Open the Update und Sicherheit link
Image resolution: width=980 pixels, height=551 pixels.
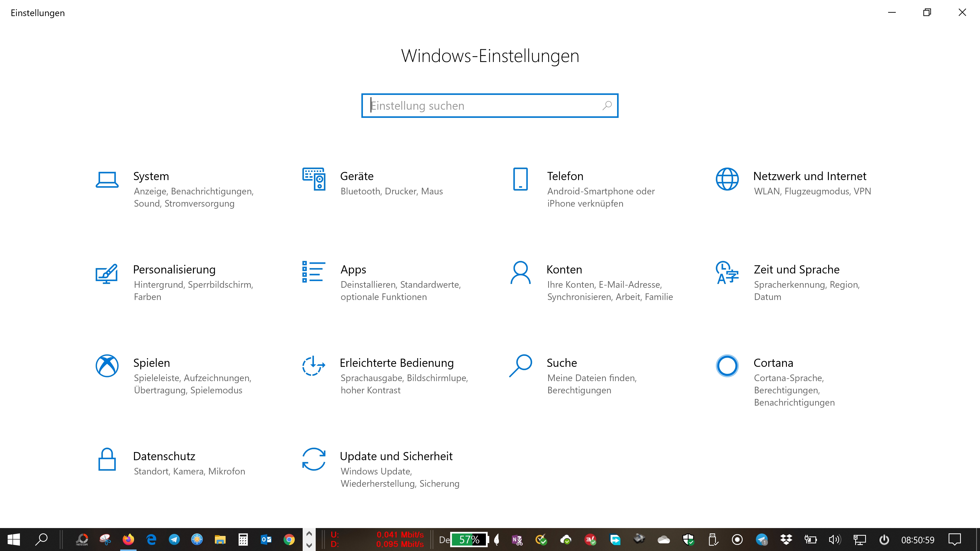point(396,456)
